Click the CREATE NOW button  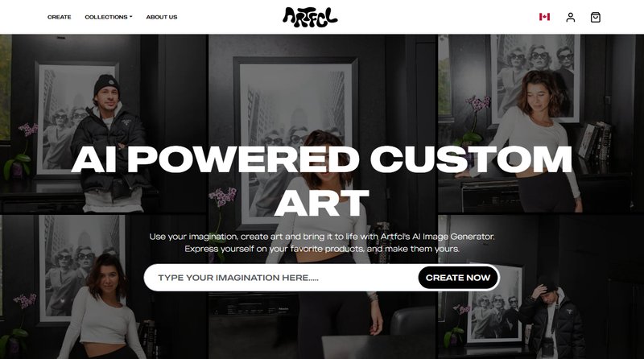click(458, 278)
